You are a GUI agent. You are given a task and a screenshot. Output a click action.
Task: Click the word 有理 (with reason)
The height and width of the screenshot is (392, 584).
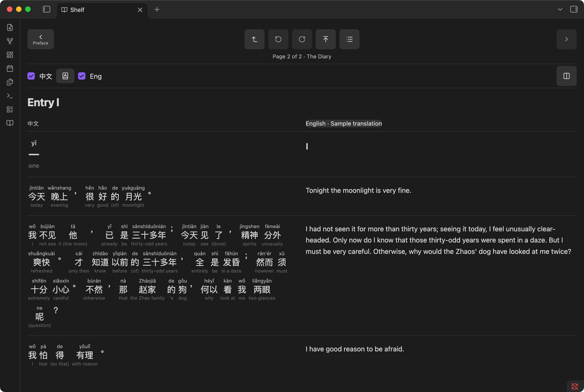(85, 355)
